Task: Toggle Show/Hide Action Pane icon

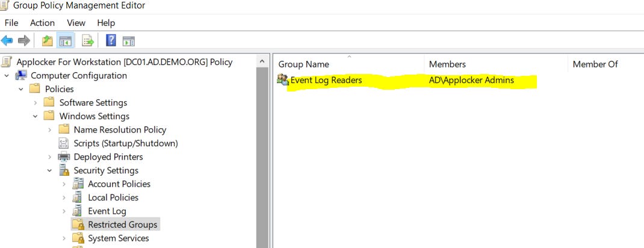Action: point(129,41)
